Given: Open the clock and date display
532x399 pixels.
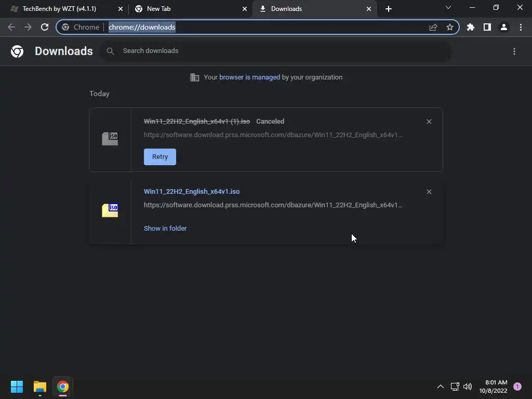Looking at the screenshot, I should pyautogui.click(x=493, y=387).
